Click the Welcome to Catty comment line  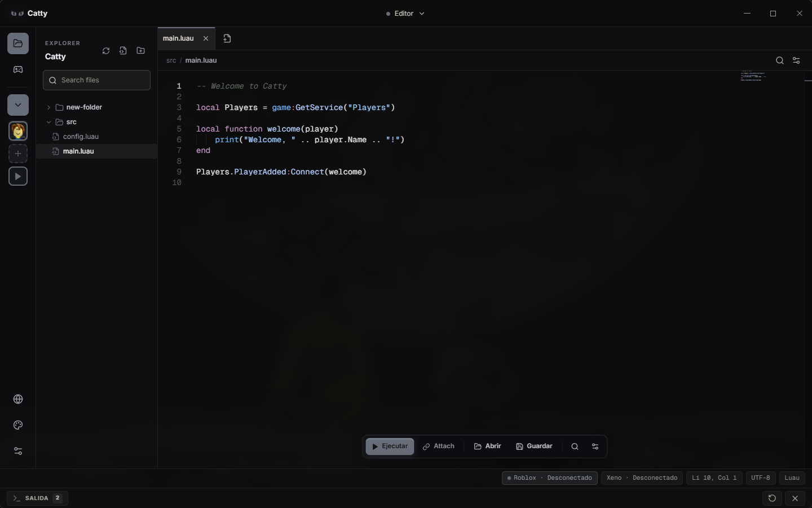pyautogui.click(x=241, y=86)
